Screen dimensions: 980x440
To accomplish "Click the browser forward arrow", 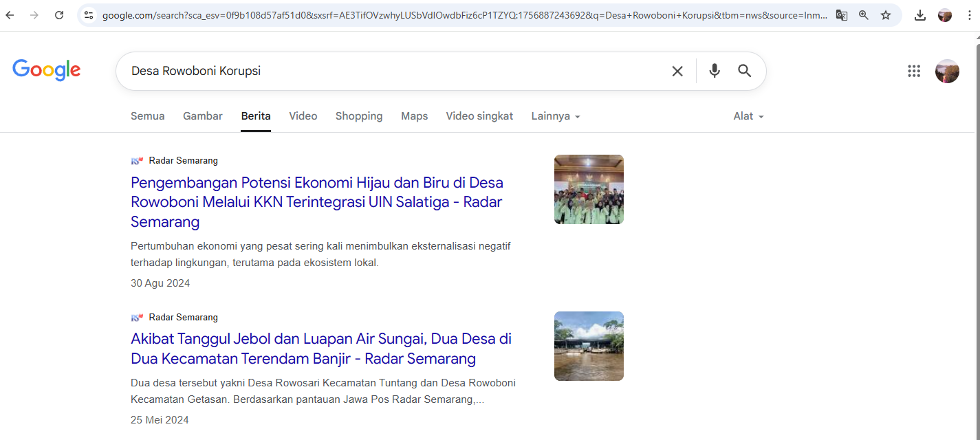I will 34,15.
